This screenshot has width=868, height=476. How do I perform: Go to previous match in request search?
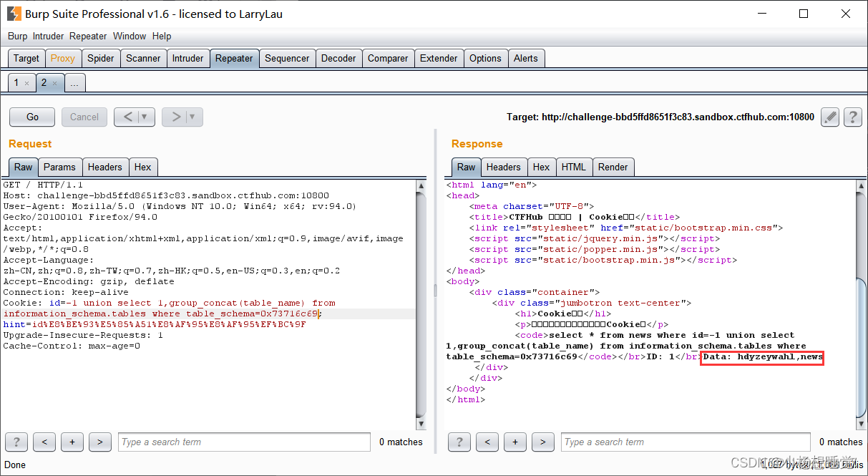coord(44,442)
